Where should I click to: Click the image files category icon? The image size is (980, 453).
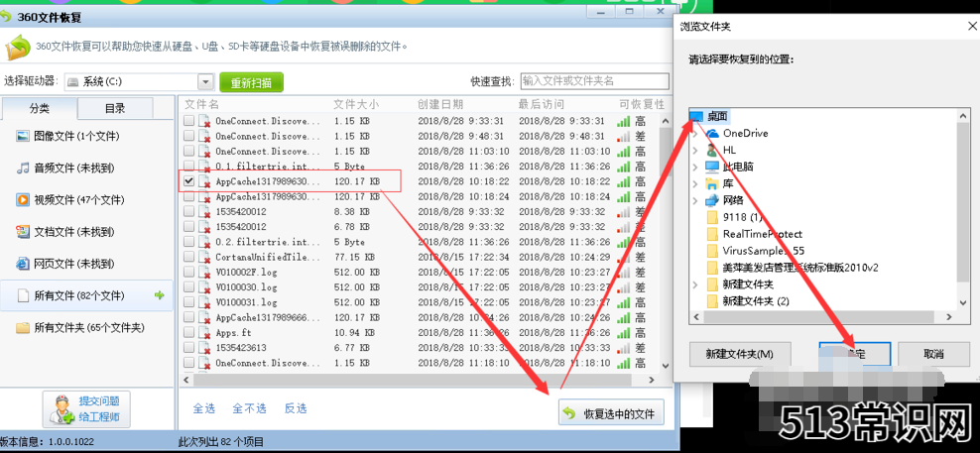click(23, 136)
